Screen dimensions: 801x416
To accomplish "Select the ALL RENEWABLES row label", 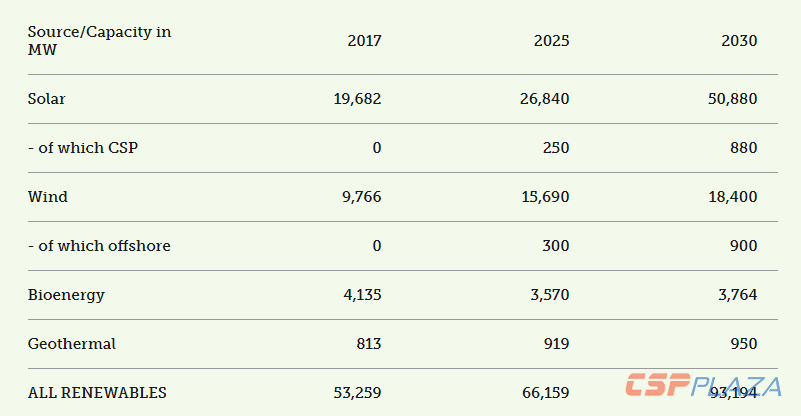I will pyautogui.click(x=97, y=393).
